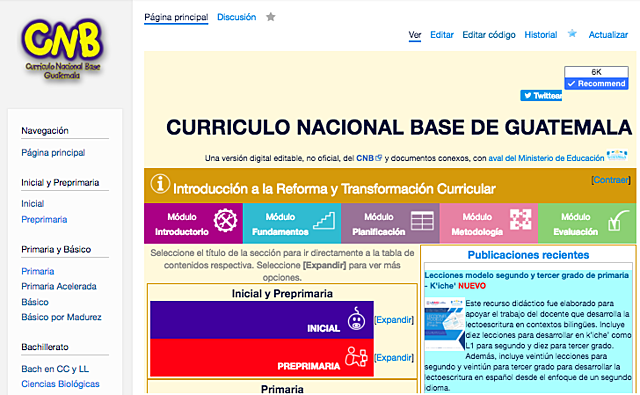The image size is (640, 395).
Task: Select the Ver tab
Action: (415, 35)
